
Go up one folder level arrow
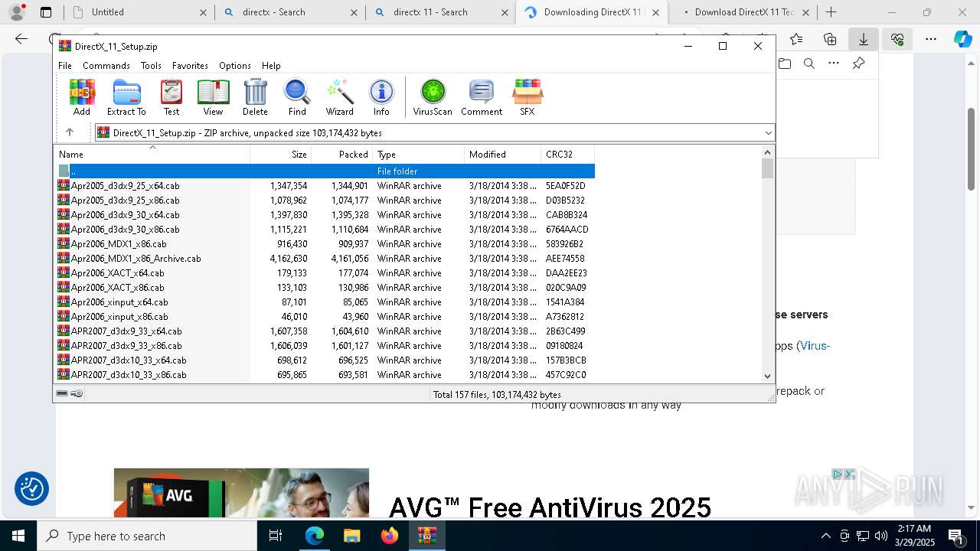point(69,132)
